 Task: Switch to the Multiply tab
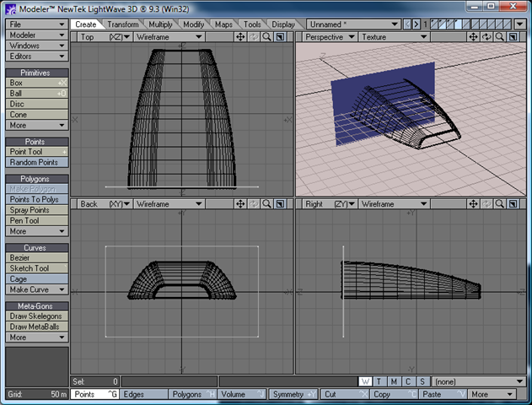tap(159, 24)
